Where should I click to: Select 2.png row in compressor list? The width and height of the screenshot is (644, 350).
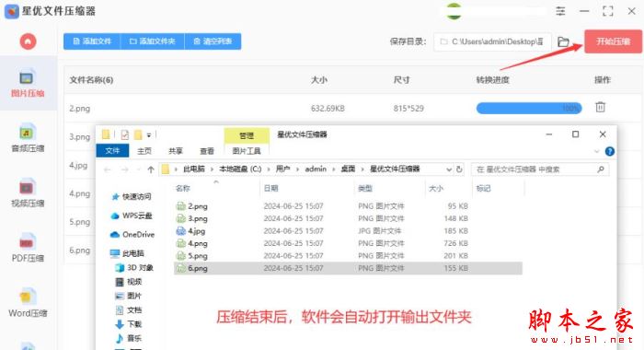click(x=352, y=108)
